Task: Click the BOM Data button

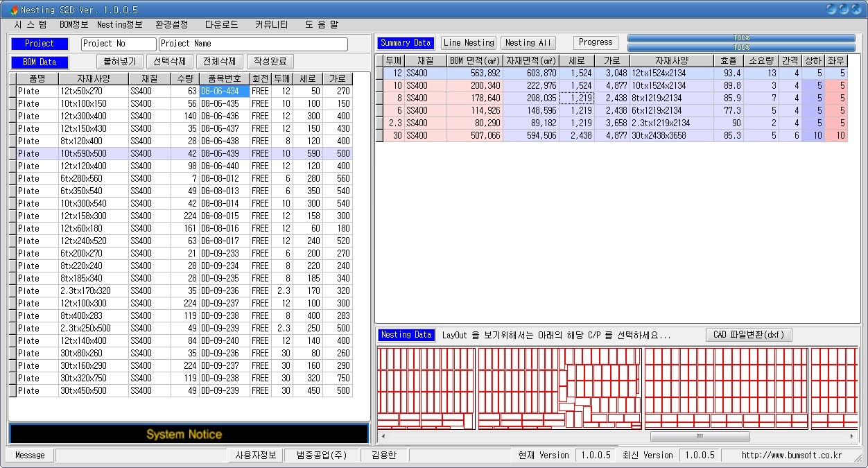Action: click(40, 62)
